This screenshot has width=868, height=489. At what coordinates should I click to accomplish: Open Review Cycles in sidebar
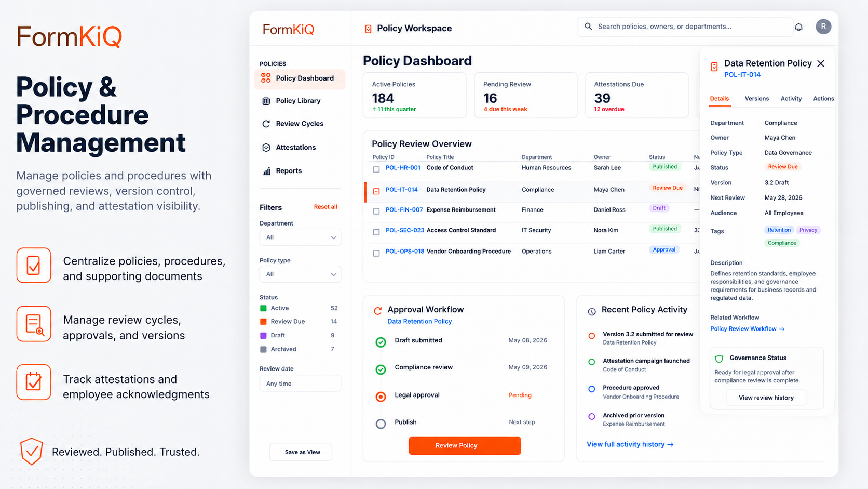click(x=300, y=124)
